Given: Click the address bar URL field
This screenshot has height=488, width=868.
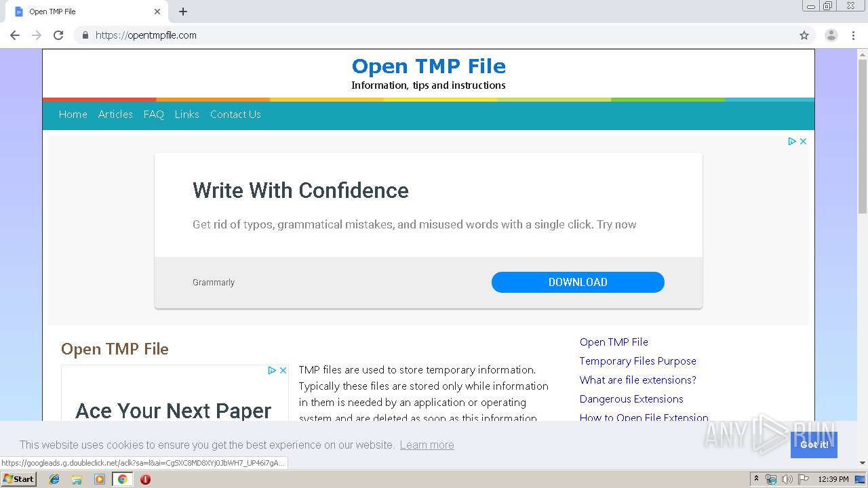Looking at the screenshot, I should pos(434,35).
